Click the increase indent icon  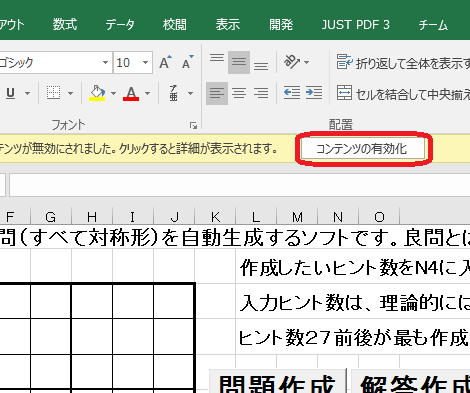click(x=314, y=93)
